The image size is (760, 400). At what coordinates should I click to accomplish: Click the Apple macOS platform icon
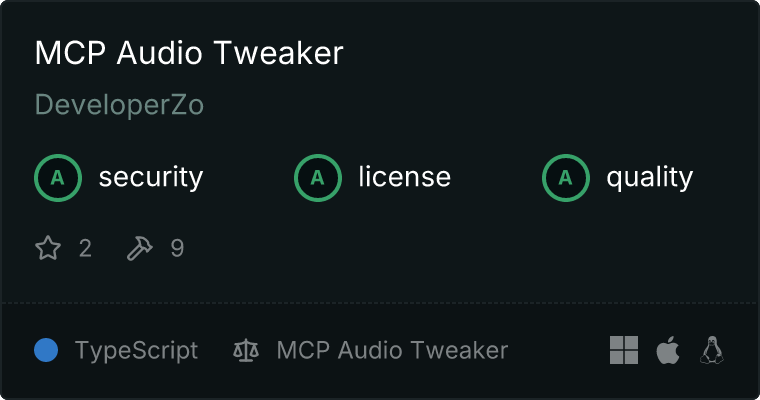point(668,350)
